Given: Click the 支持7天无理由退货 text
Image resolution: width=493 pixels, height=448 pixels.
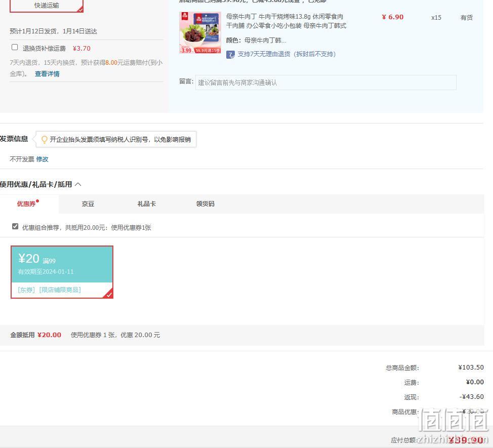Looking at the screenshot, I should tap(286, 54).
